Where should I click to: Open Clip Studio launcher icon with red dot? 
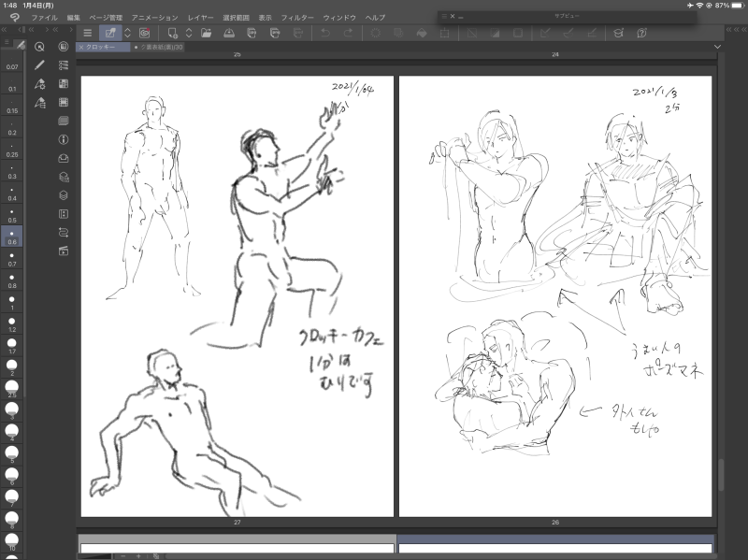tap(145, 33)
